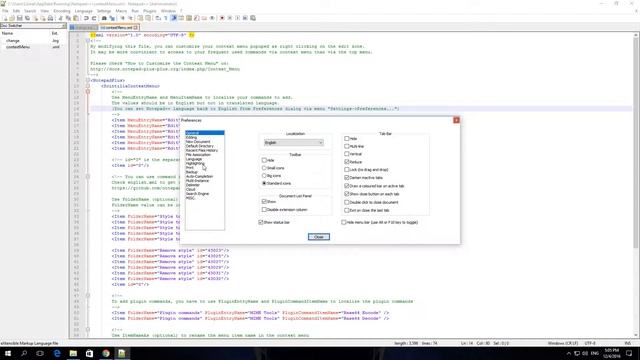This screenshot has height=360, width=640.
Task: Click the Print toolbar icon
Action: click(x=50, y=18)
